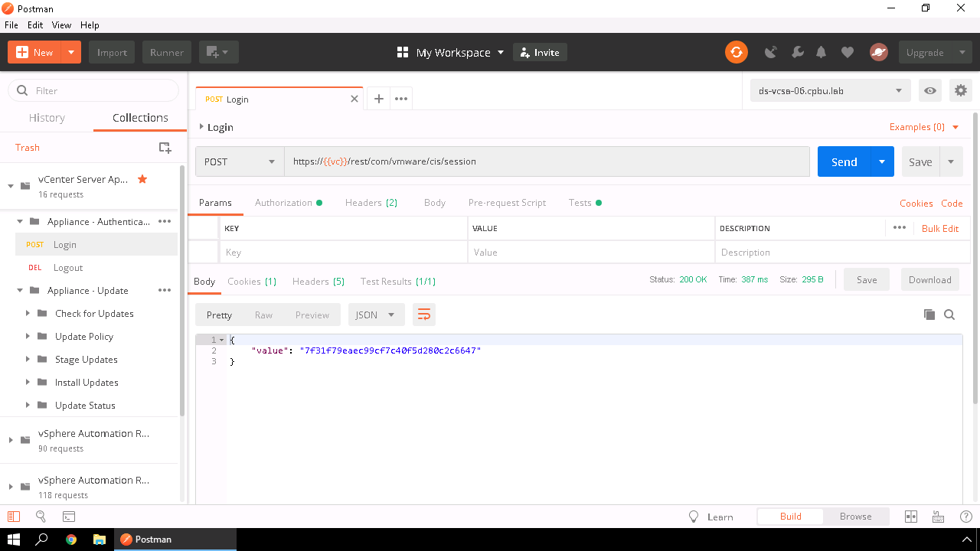The width and height of the screenshot is (980, 551).
Task: Toggle the wrap lines icon in response
Action: pos(423,315)
